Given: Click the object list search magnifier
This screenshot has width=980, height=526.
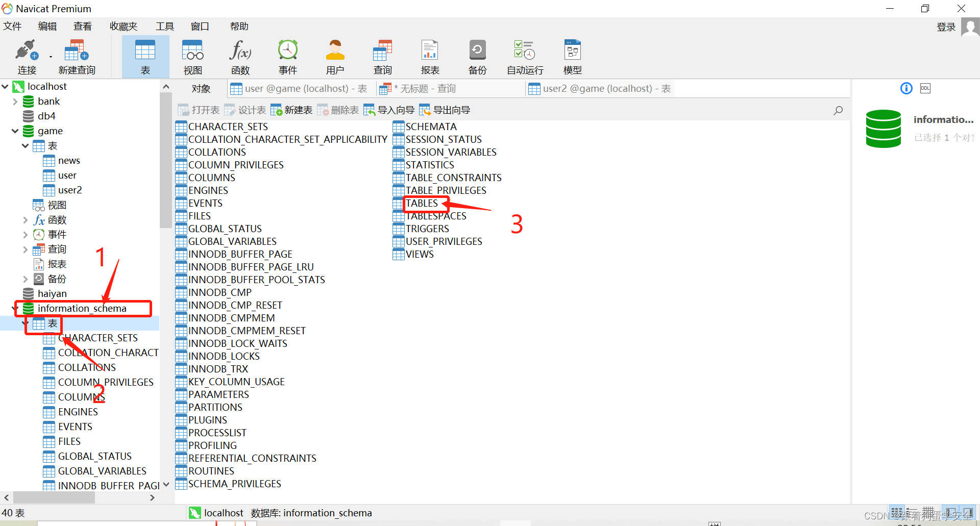Looking at the screenshot, I should [x=838, y=110].
